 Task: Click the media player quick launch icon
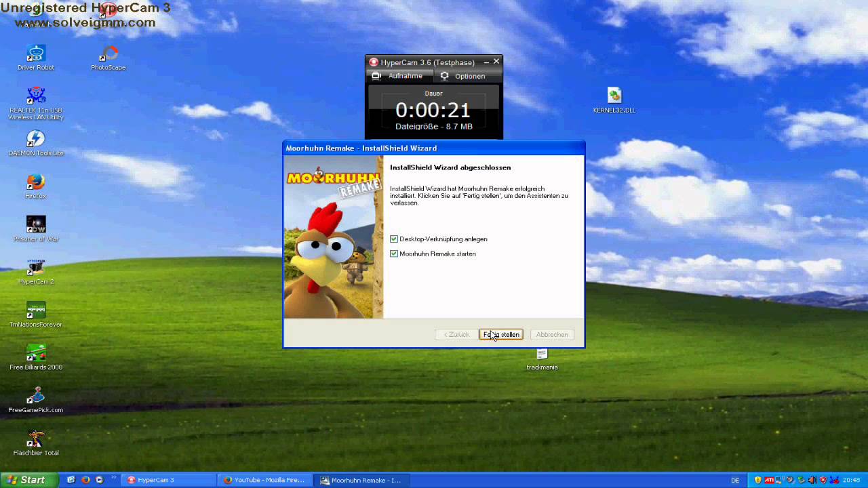point(100,480)
